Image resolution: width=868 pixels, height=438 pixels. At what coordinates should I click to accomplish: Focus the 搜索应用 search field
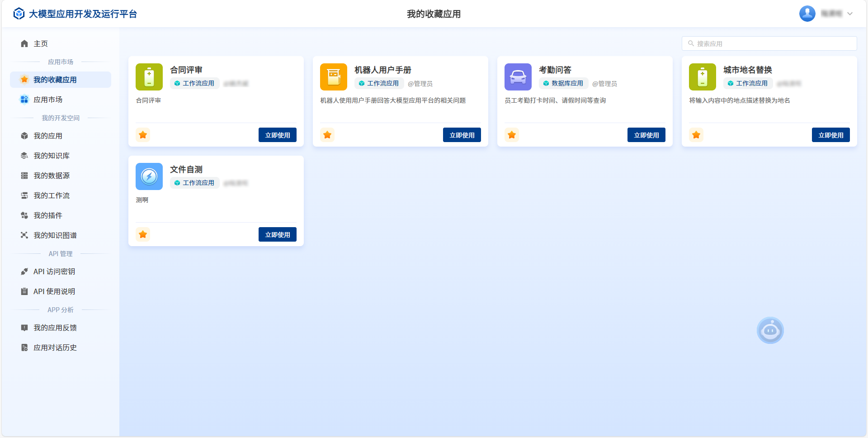[773, 43]
